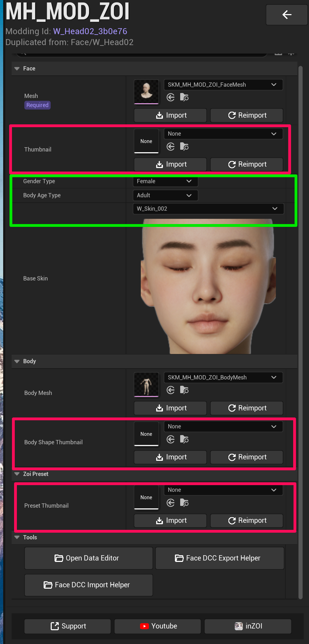Open SKM_MH_MOD_ZOI_FaceMesh dropdown
This screenshot has width=309, height=644.
[223, 85]
